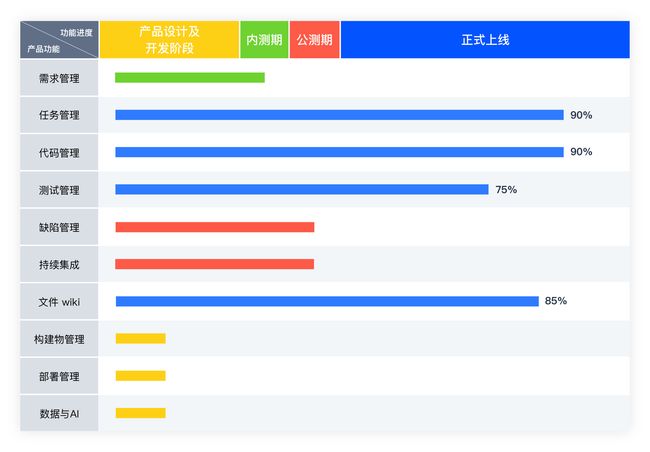Click the 测试管理 row label

[x=59, y=190]
